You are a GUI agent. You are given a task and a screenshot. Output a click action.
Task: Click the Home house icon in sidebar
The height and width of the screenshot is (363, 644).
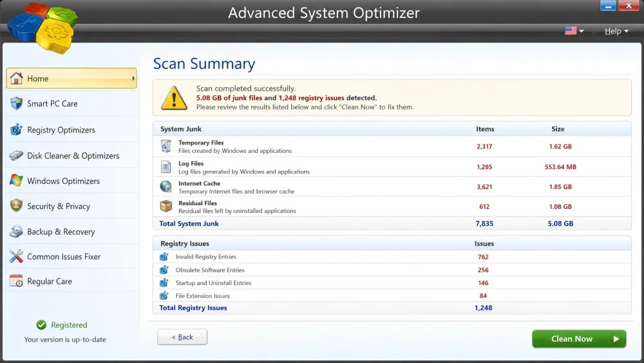[x=17, y=78]
